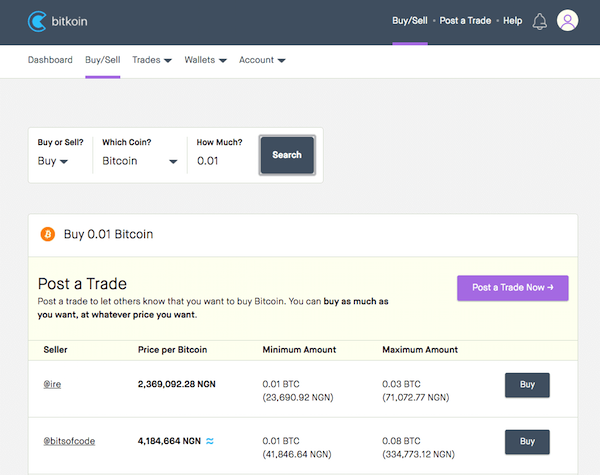Open the user profile avatar
The width and height of the screenshot is (600, 475).
tap(567, 20)
